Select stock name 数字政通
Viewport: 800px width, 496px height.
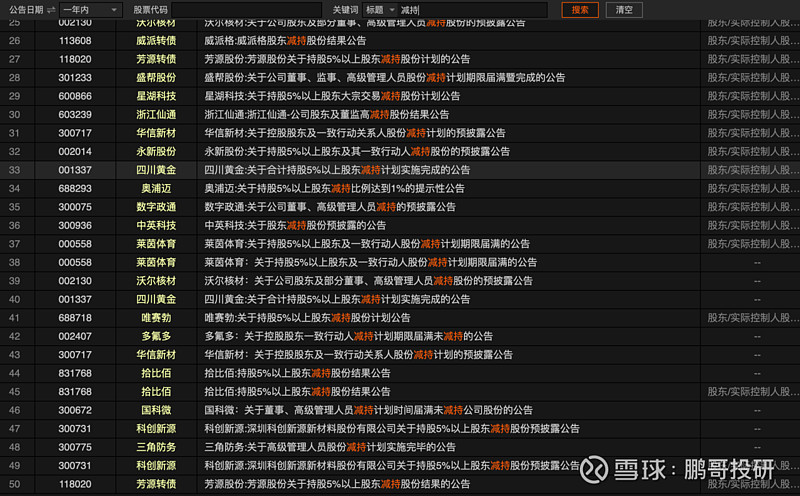tap(156, 207)
